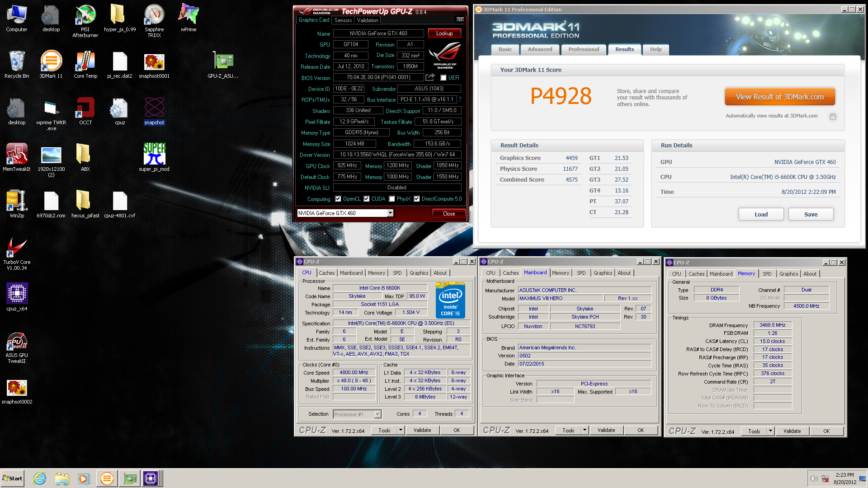Click the volume speaker tray icon
Screen dimensions: 868x488
[814, 479]
